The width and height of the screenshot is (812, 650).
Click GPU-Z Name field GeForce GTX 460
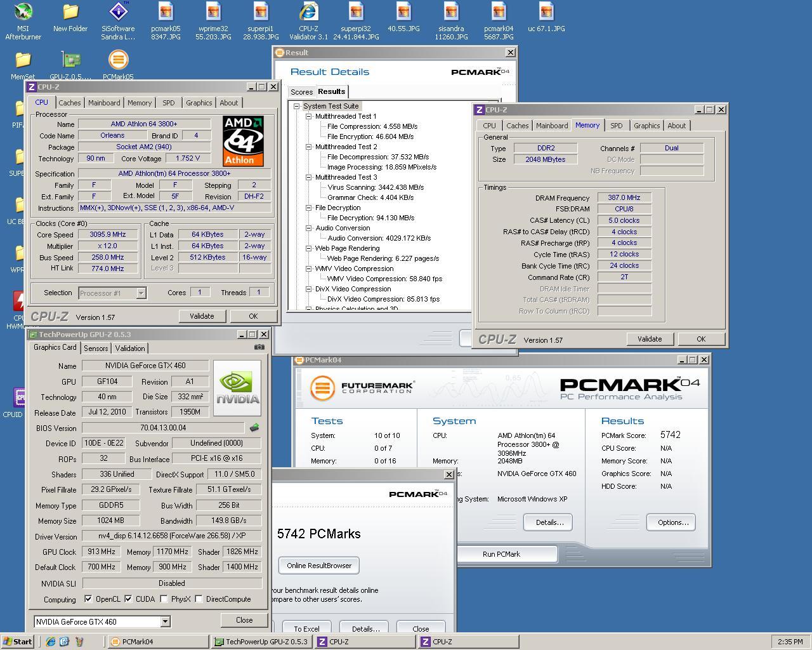tap(145, 366)
